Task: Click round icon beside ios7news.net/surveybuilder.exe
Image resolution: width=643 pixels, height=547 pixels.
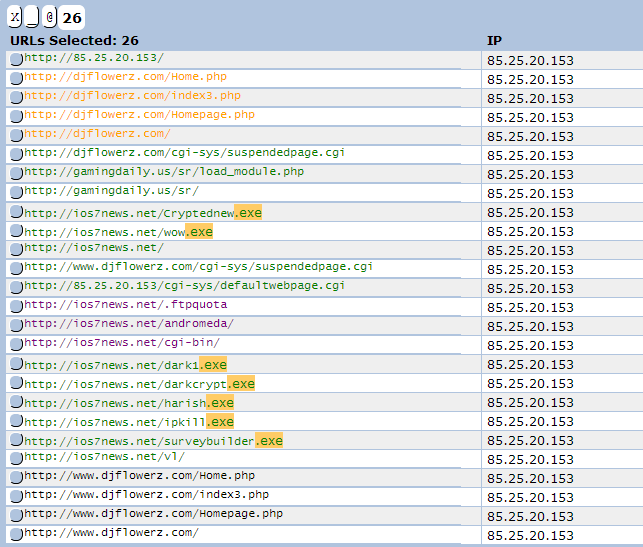Action: pos(16,441)
